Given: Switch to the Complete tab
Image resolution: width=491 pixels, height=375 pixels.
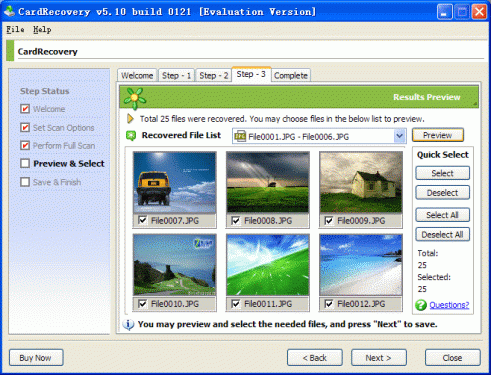Looking at the screenshot, I should 291,75.
